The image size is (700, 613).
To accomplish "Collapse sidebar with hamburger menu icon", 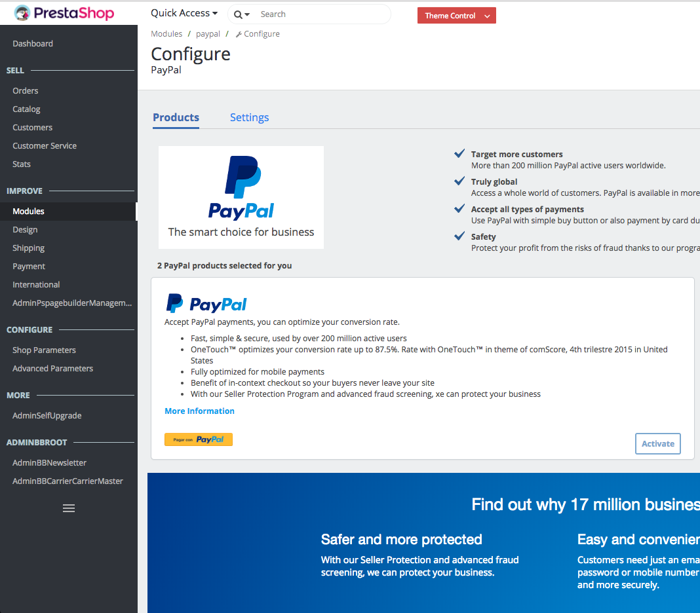I will [x=69, y=508].
